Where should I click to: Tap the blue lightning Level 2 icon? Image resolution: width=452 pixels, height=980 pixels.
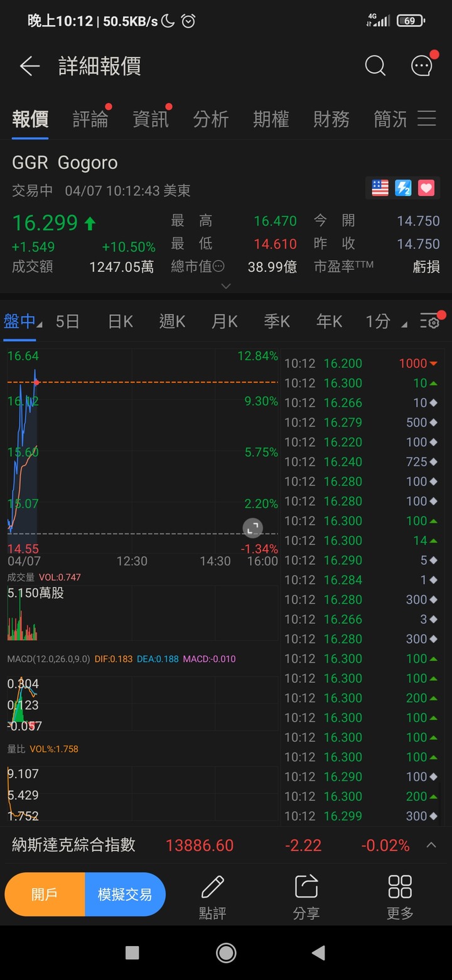tap(403, 188)
